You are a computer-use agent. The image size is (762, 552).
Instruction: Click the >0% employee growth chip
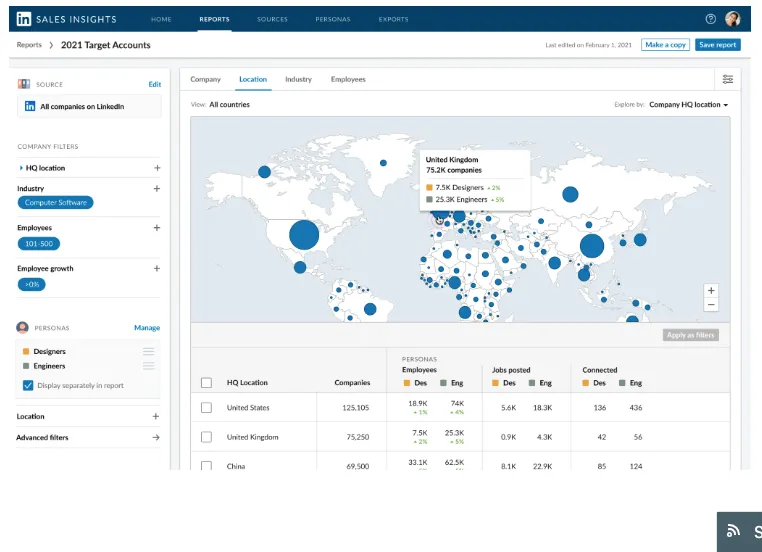[x=32, y=285]
